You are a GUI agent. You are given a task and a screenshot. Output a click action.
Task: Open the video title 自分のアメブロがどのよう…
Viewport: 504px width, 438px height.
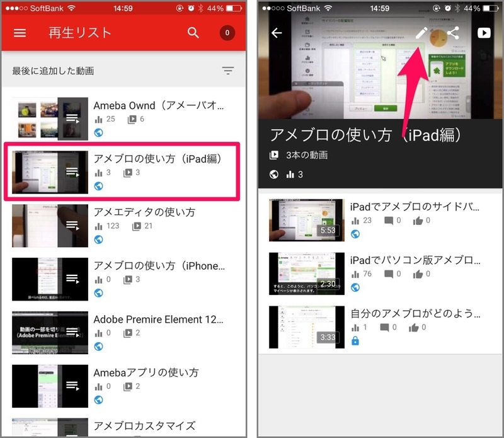pyautogui.click(x=415, y=314)
